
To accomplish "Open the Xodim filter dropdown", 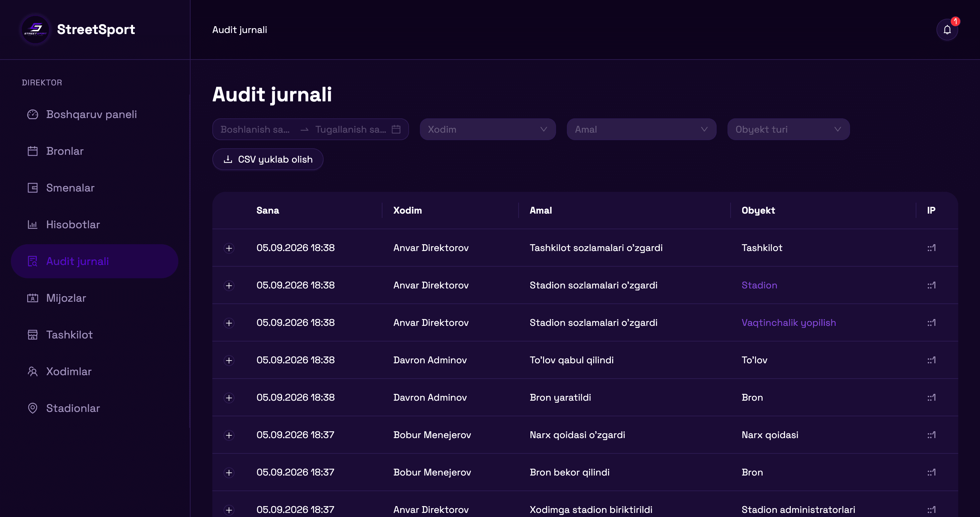I will coord(488,129).
